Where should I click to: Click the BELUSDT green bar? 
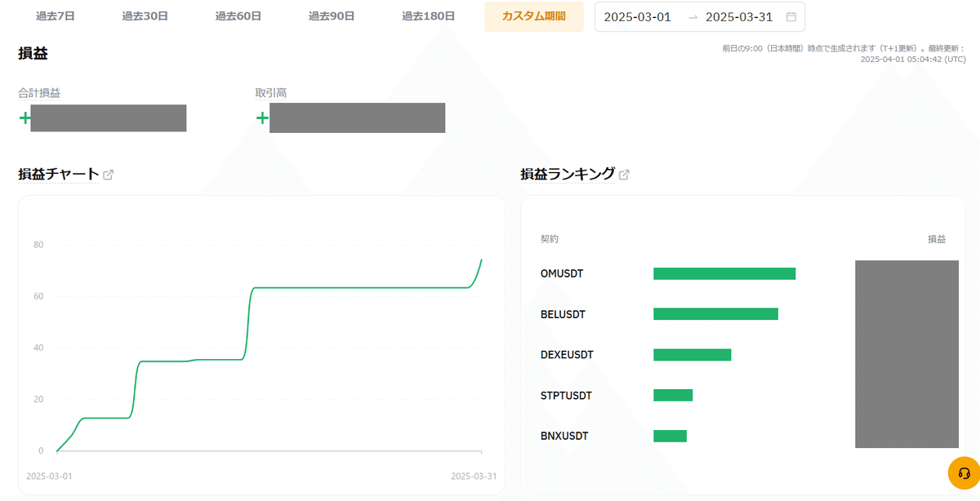pos(715,314)
